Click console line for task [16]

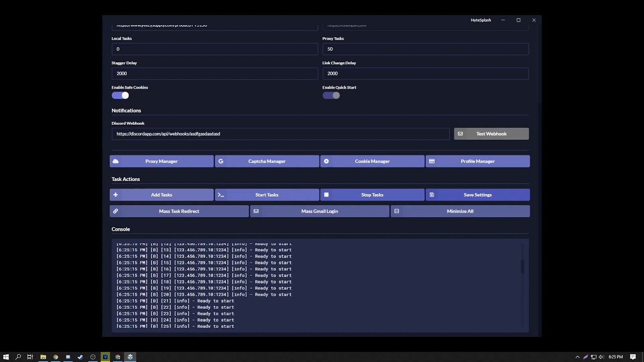(x=204, y=269)
